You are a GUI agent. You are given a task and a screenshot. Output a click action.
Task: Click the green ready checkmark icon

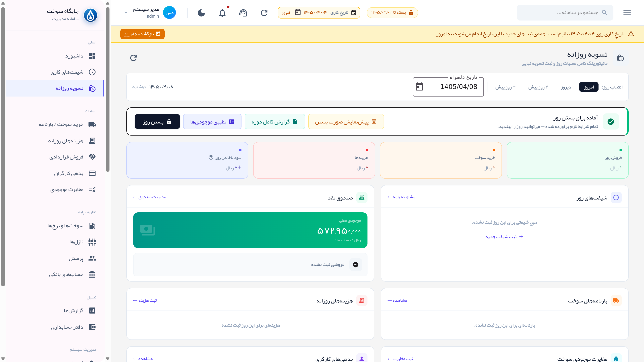pyautogui.click(x=611, y=122)
